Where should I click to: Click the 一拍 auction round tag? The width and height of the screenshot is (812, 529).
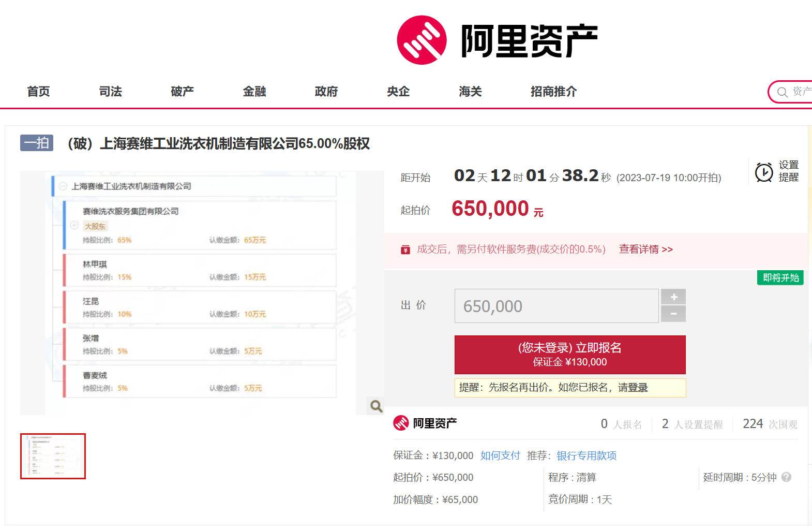(37, 143)
